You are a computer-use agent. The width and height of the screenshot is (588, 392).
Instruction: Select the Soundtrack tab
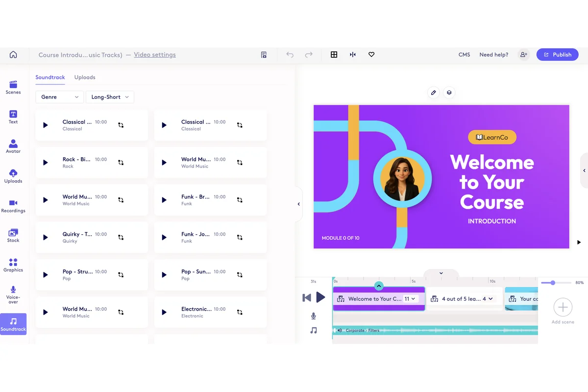[50, 77]
